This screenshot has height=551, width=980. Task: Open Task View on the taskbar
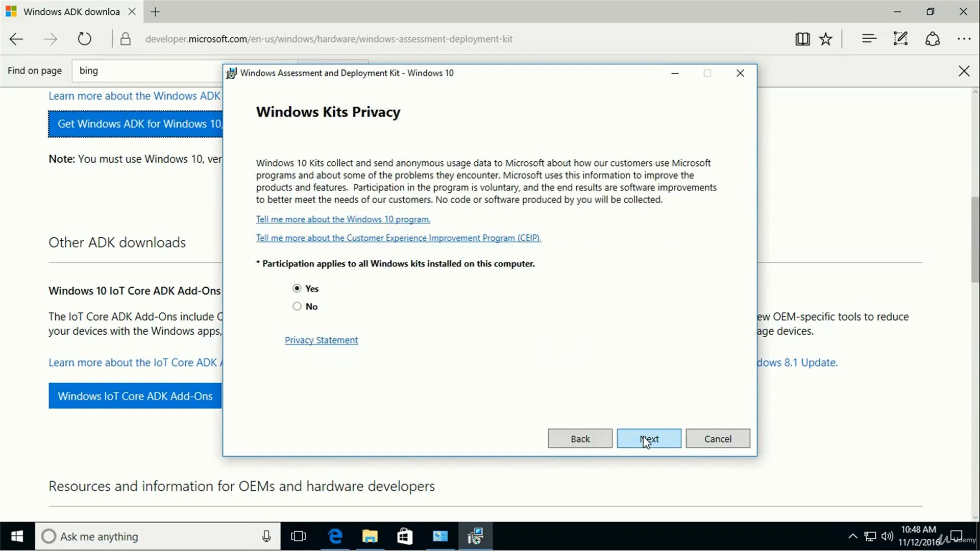298,536
